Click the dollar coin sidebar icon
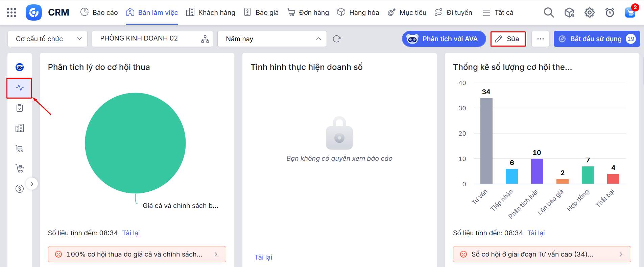Image resolution: width=644 pixels, height=267 pixels. pos(20,189)
